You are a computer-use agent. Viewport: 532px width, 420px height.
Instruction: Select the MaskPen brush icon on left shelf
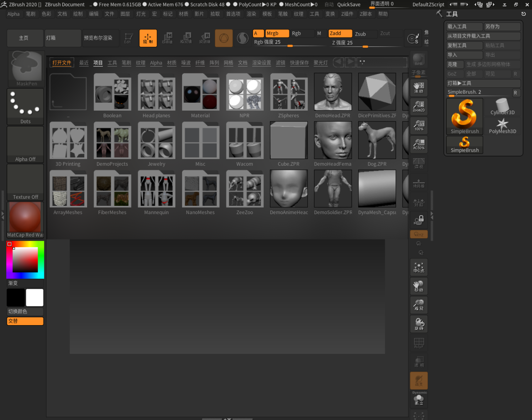coord(25,66)
